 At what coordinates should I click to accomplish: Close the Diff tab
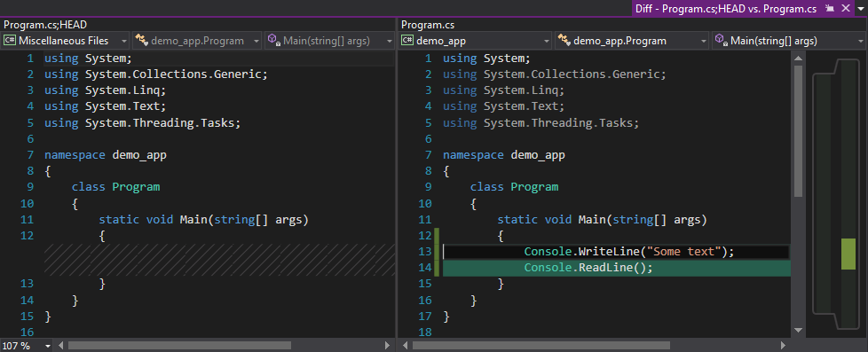tap(845, 8)
